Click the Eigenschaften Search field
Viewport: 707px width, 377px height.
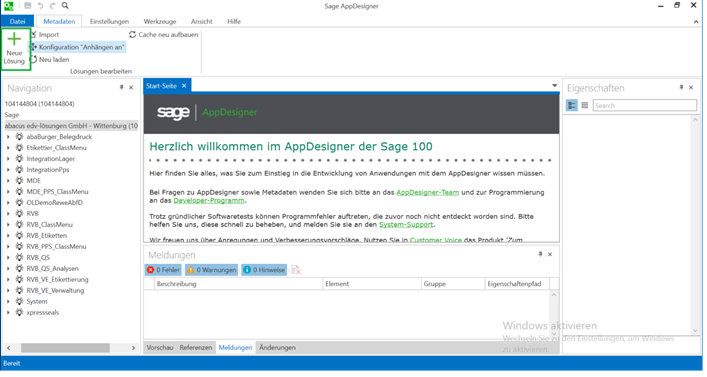click(x=644, y=106)
